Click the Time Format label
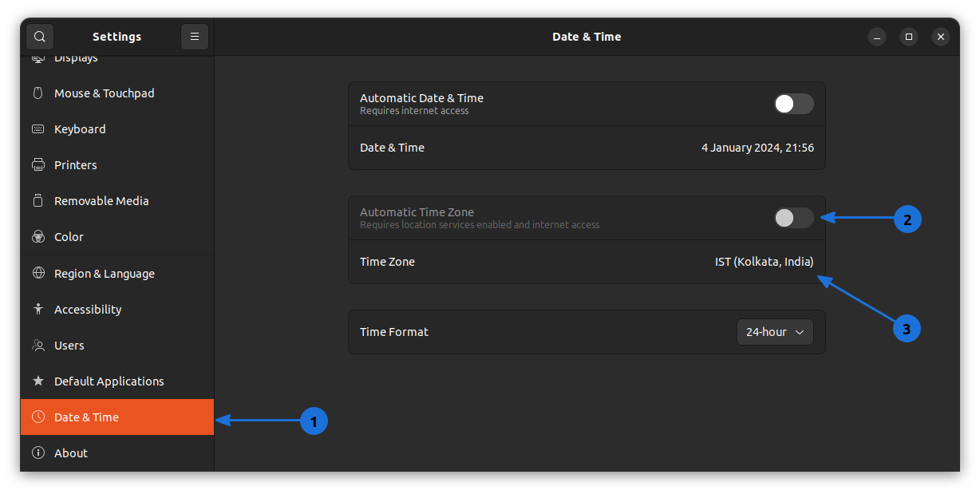This screenshot has height=494, width=980. 394,332
